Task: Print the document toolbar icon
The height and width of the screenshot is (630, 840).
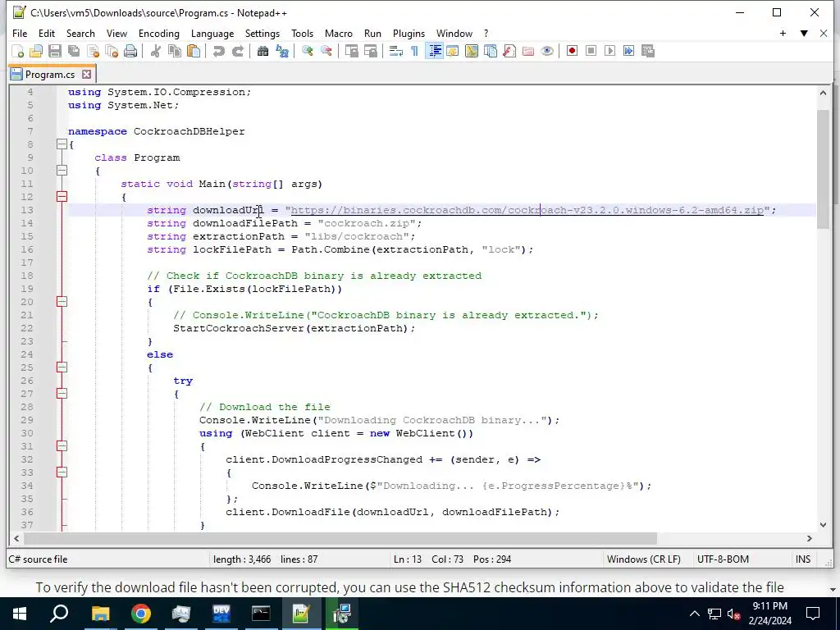Action: [x=130, y=51]
